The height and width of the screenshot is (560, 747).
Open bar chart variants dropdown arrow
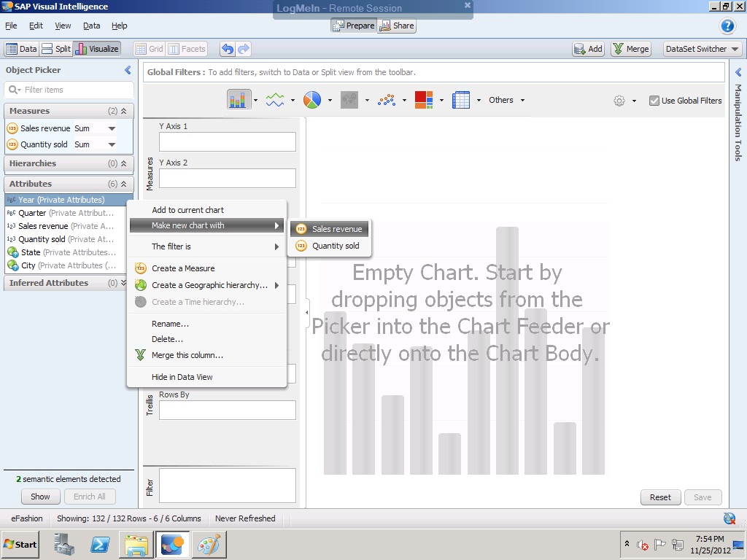(256, 100)
